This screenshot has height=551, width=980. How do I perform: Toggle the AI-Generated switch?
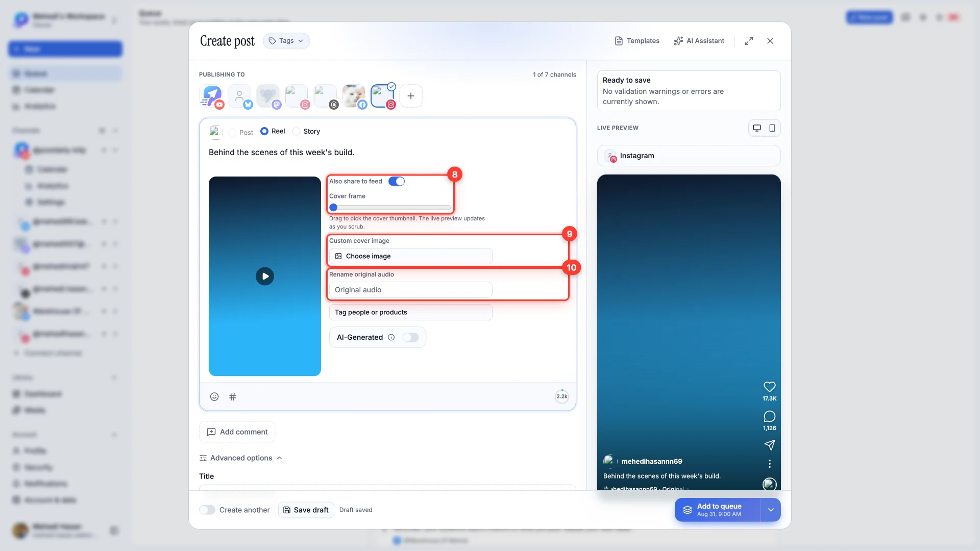click(410, 337)
